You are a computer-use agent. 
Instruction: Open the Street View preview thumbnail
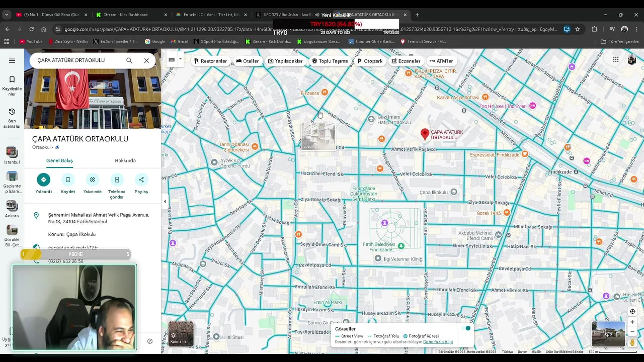coord(608,334)
